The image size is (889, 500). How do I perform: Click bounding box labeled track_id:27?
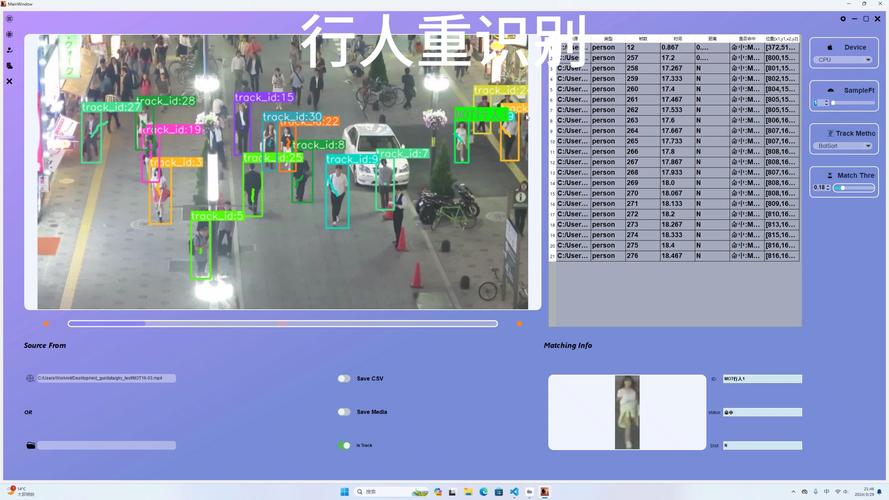pos(91,138)
